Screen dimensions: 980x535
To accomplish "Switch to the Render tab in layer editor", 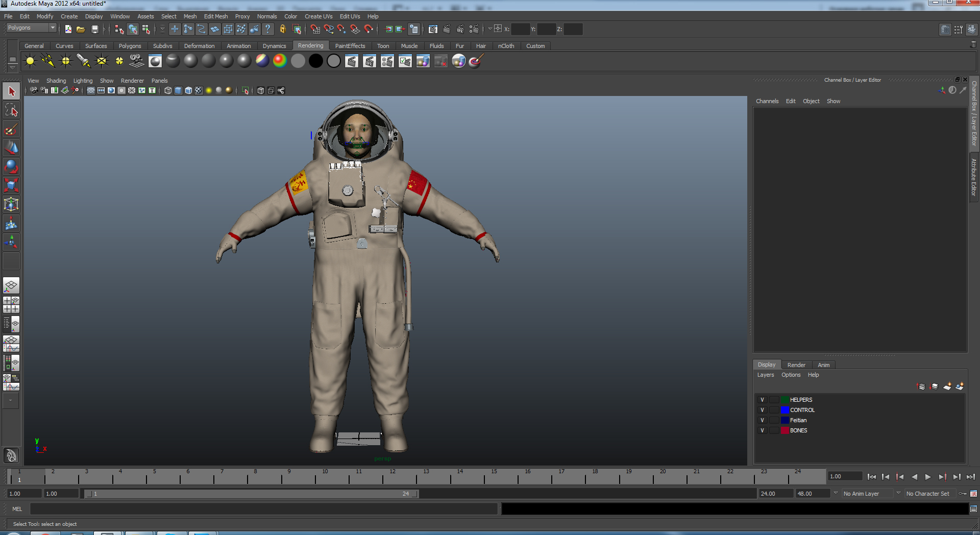I will [796, 364].
